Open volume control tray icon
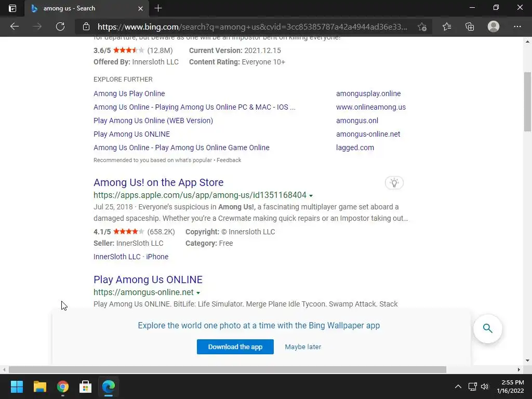Screen dimensions: 532x399 485,387
